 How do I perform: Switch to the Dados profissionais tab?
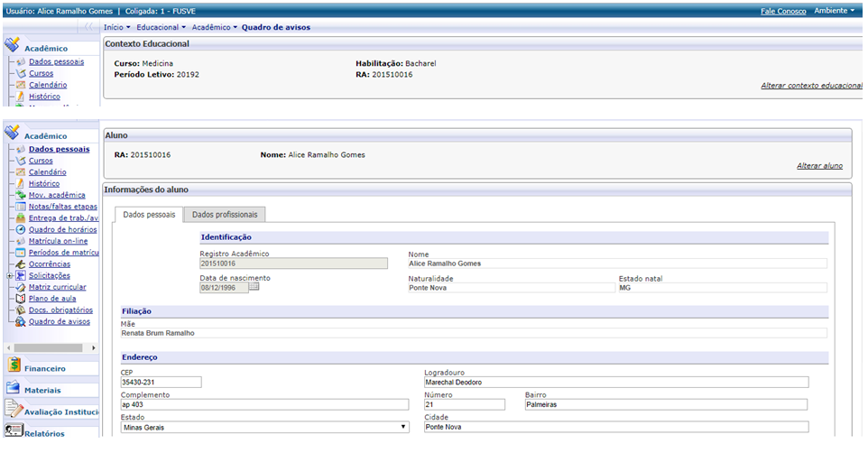pos(225,215)
